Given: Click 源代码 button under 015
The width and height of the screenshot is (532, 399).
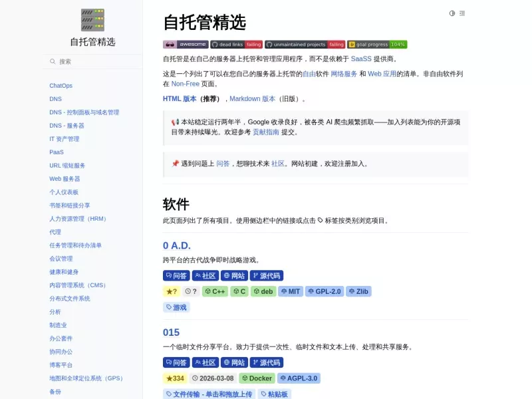Looking at the screenshot, I should pos(267,362).
